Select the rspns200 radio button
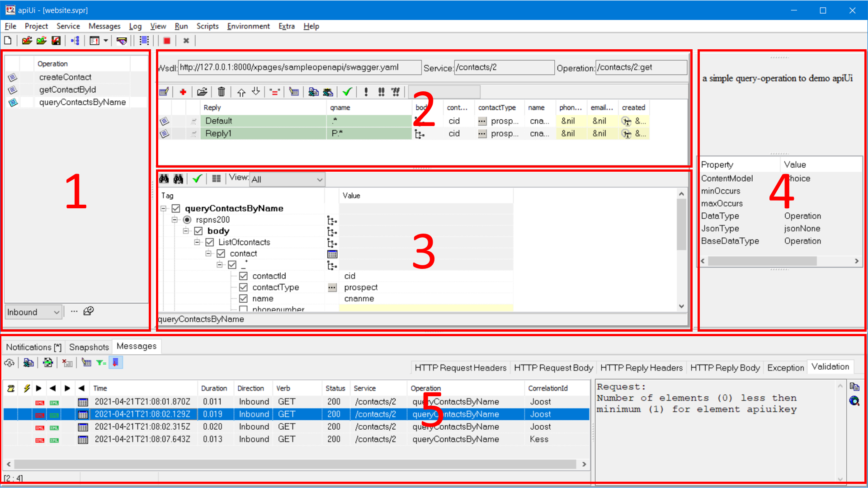 pyautogui.click(x=187, y=220)
